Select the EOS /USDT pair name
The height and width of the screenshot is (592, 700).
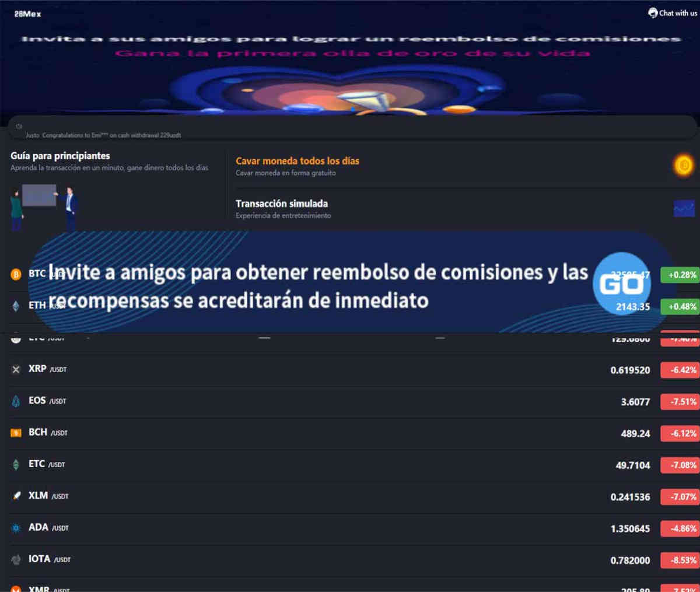(47, 401)
